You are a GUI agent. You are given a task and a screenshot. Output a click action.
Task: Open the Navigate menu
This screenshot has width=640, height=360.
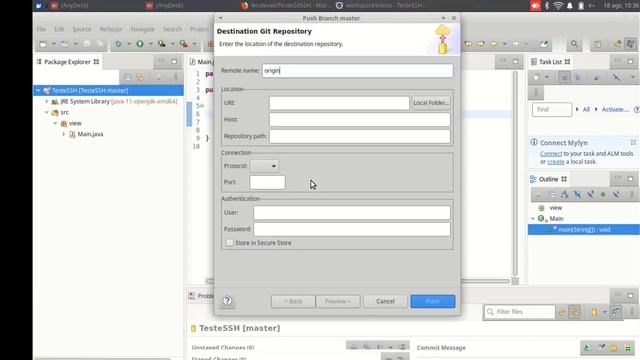point(142,29)
